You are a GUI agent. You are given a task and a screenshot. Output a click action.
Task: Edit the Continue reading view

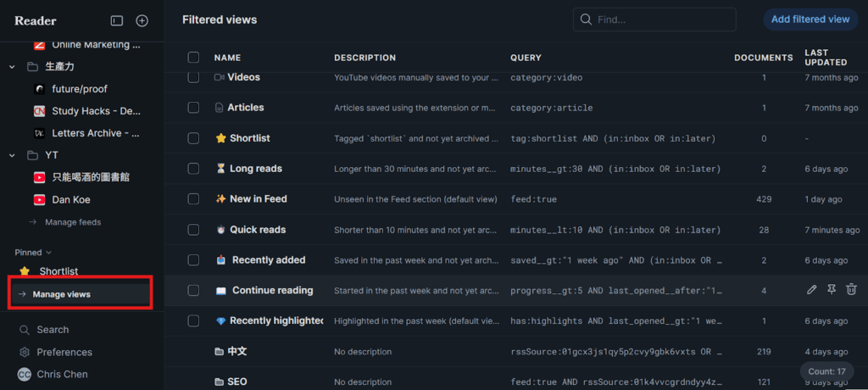811,290
